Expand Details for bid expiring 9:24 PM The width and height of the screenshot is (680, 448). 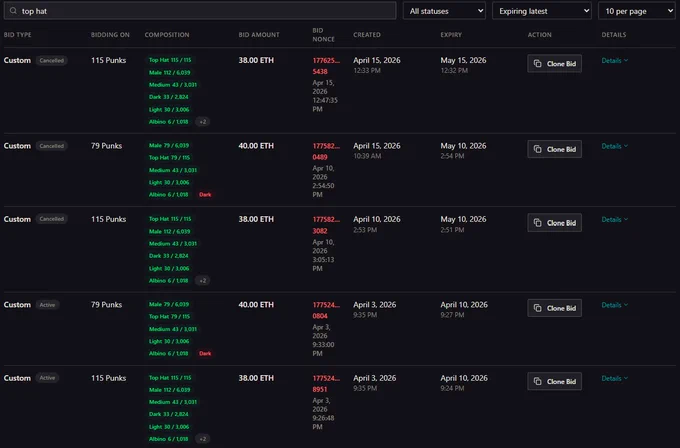pyautogui.click(x=615, y=378)
